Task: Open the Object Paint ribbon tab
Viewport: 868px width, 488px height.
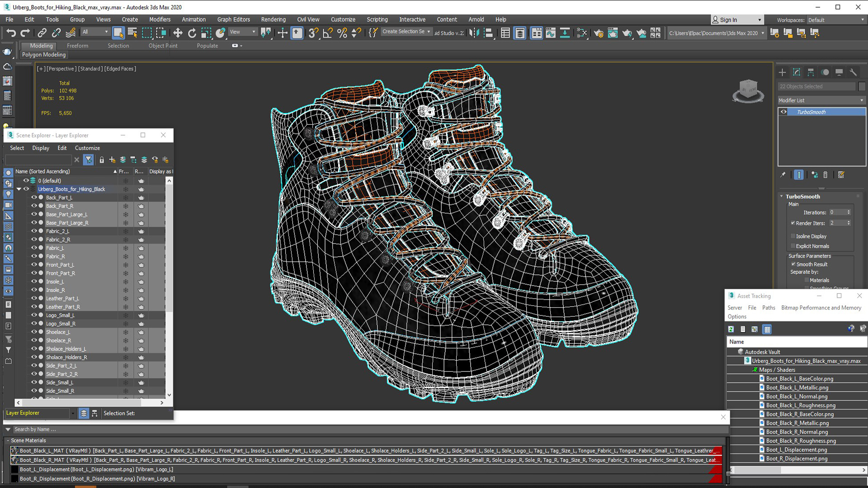Action: [163, 46]
